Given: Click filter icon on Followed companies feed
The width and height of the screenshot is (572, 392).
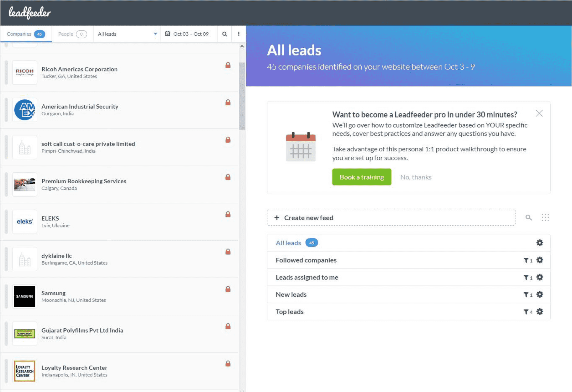Looking at the screenshot, I should click(526, 260).
